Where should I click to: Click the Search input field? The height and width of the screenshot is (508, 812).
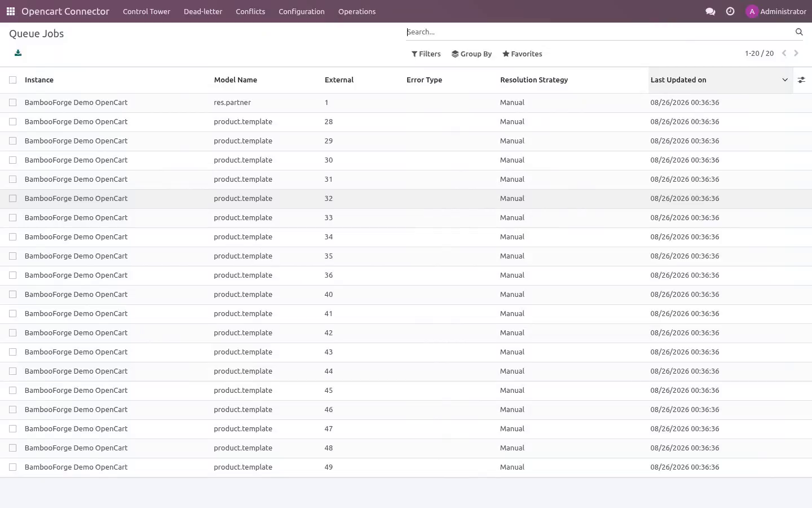click(x=598, y=32)
